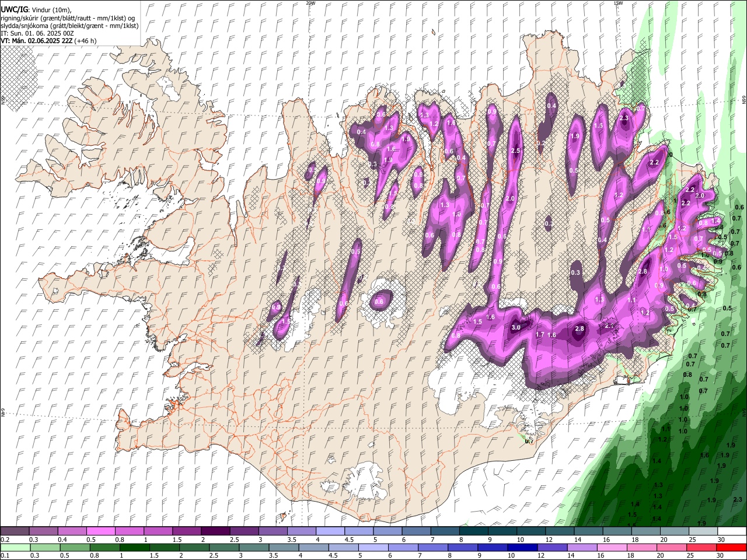Image resolution: width=747 pixels, height=560 pixels.
Task: Click the 4.5 swatch in the upper legend row
Action: point(359,531)
